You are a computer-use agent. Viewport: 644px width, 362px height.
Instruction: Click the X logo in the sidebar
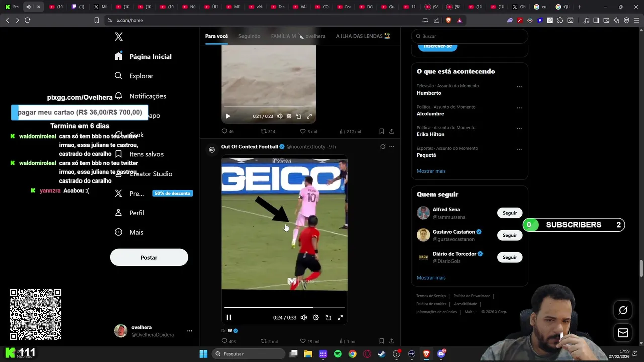(118, 37)
